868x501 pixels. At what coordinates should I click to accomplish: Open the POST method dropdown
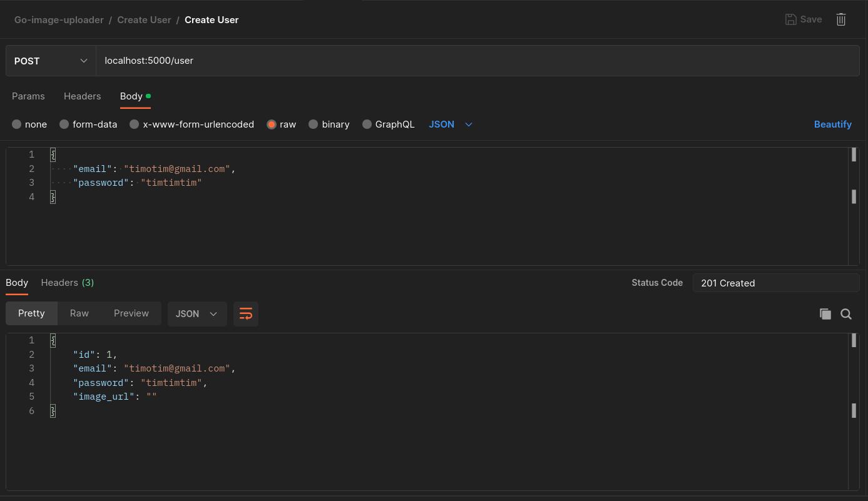51,61
